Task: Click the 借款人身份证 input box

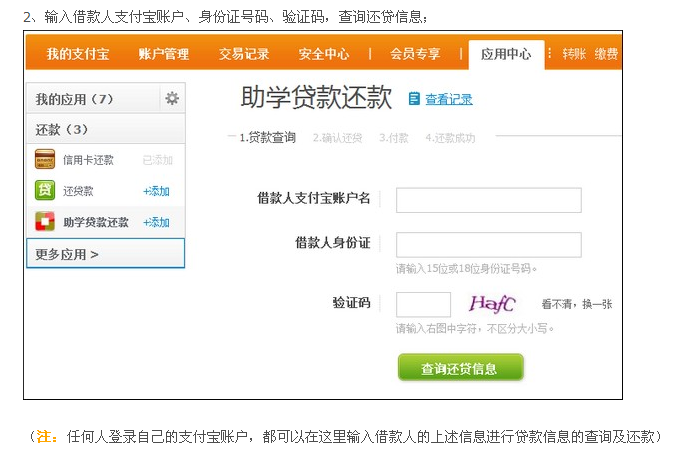Action: point(488,244)
